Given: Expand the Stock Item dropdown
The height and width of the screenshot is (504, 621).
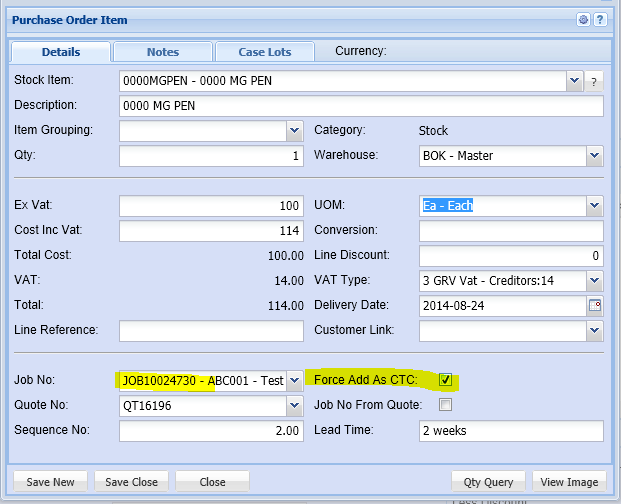Looking at the screenshot, I should coord(574,81).
